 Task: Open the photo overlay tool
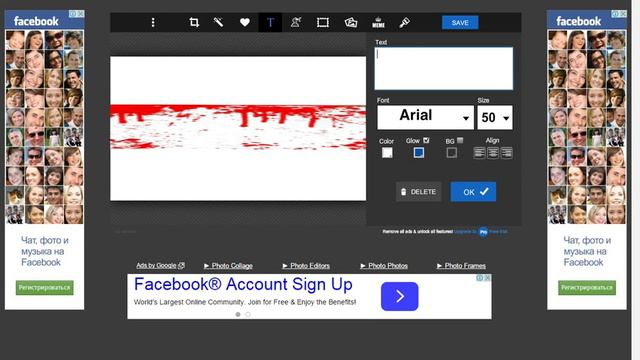pos(351,22)
